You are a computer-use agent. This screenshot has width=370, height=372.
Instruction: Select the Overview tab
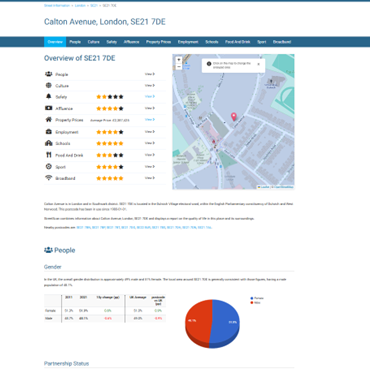click(x=55, y=42)
